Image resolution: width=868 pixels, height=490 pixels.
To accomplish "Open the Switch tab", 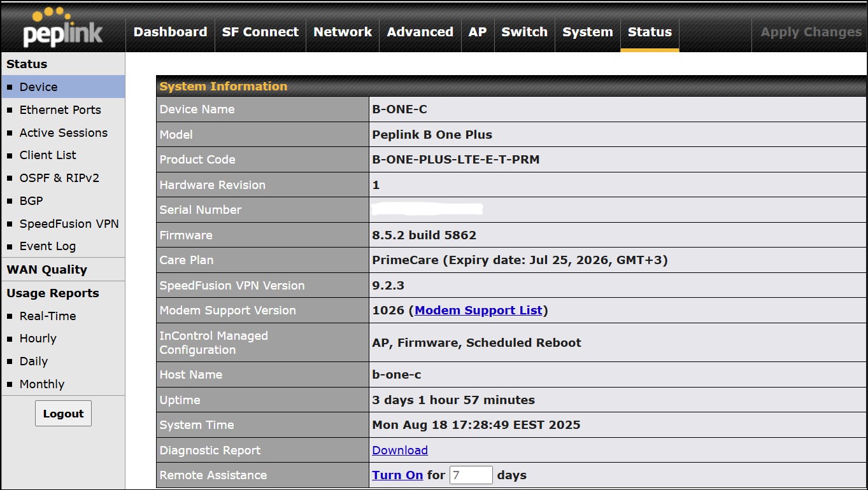I will [x=525, y=32].
